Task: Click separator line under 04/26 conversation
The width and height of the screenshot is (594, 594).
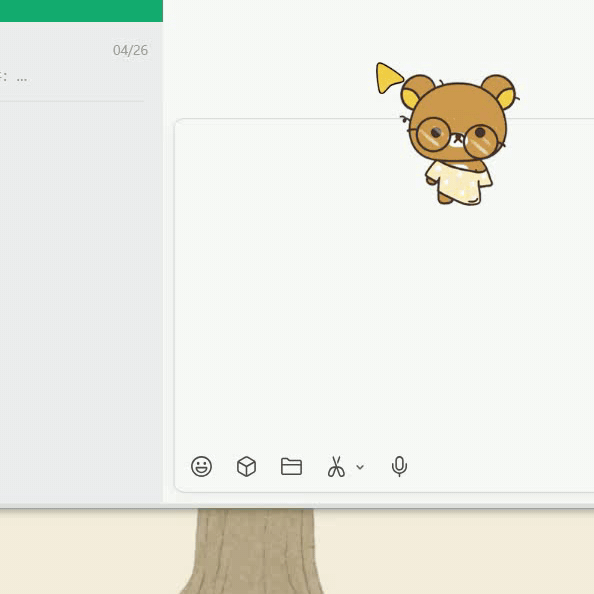Action: 72,101
